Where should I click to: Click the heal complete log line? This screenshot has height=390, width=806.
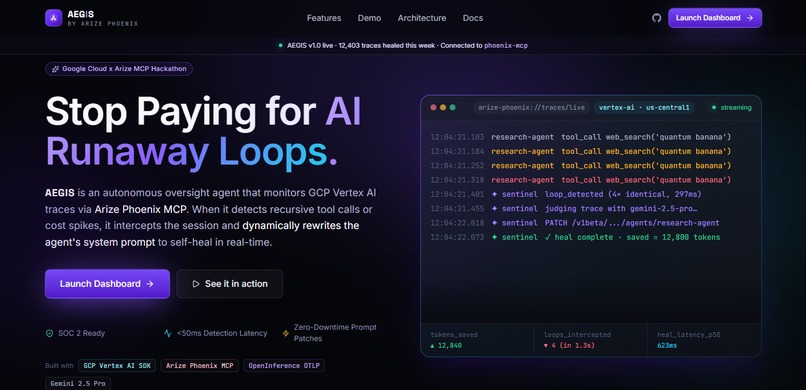(x=575, y=237)
